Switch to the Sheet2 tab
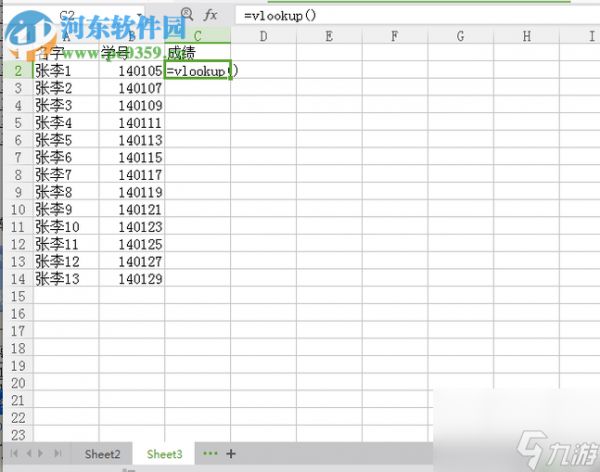Screen dimensions: 600x472 (x=102, y=454)
